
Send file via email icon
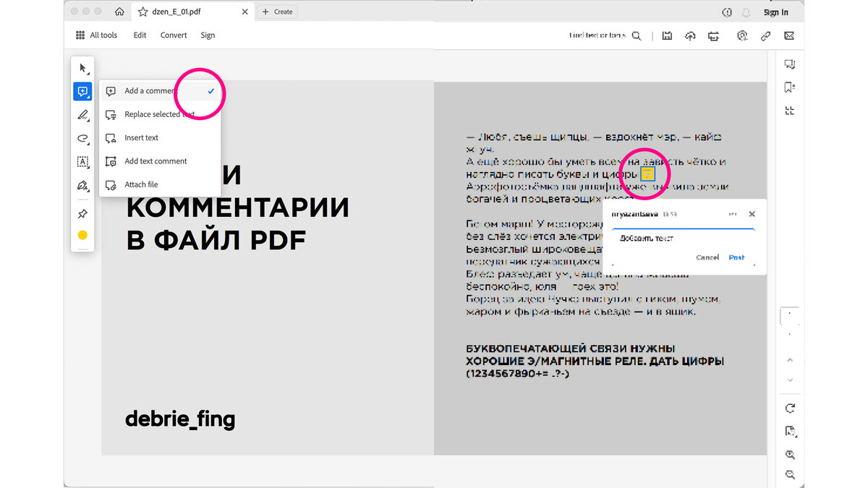pyautogui.click(x=788, y=35)
